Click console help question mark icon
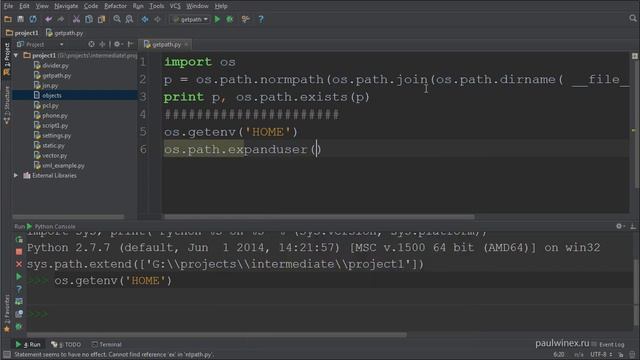 pyautogui.click(x=19, y=289)
